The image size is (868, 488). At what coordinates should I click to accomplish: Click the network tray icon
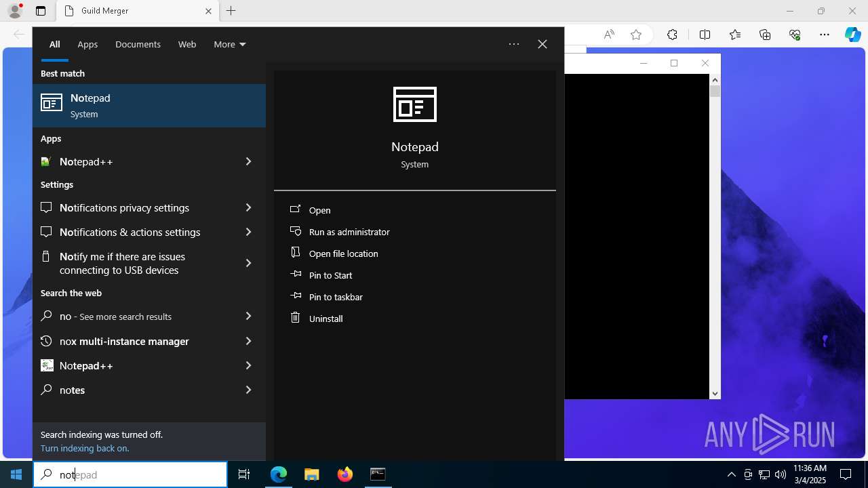click(764, 474)
